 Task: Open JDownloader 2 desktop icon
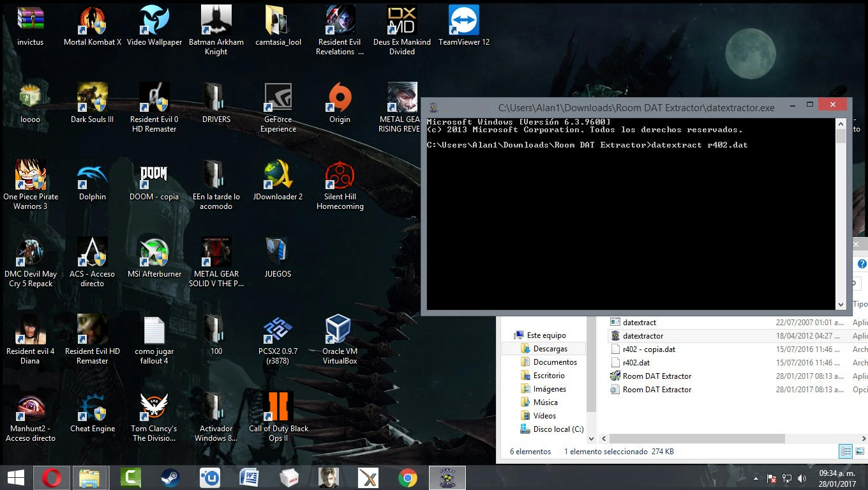278,181
